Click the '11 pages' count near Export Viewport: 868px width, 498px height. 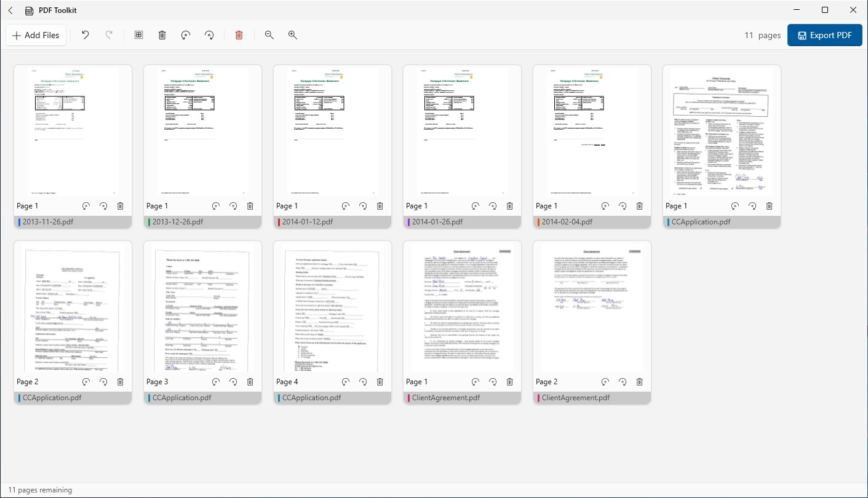[763, 35]
